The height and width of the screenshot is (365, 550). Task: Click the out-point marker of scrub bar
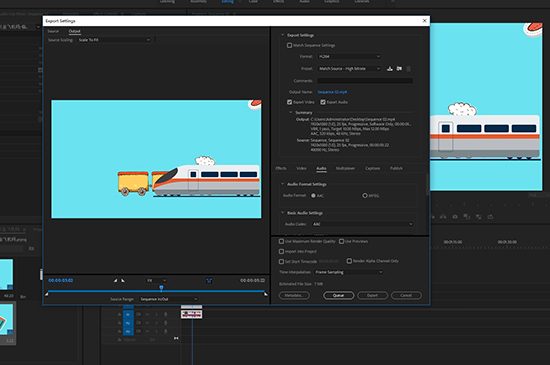(x=266, y=294)
